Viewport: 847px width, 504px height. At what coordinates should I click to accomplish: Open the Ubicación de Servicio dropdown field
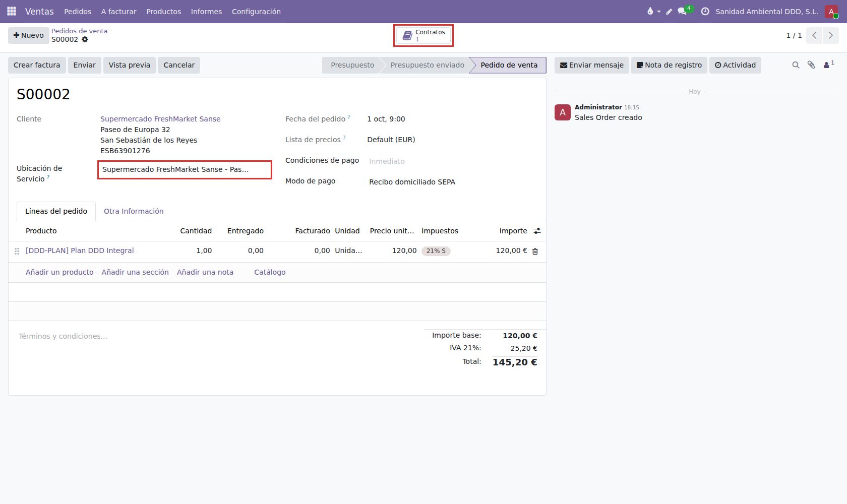tap(185, 169)
